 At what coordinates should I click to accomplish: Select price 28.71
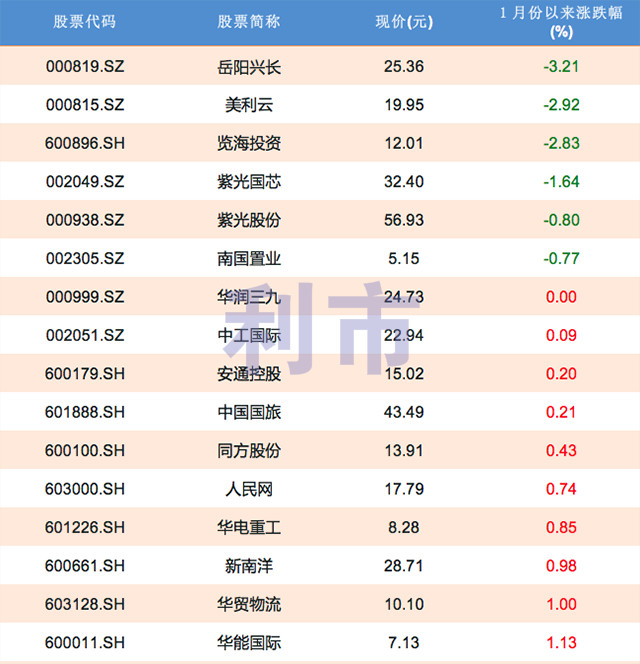click(404, 566)
